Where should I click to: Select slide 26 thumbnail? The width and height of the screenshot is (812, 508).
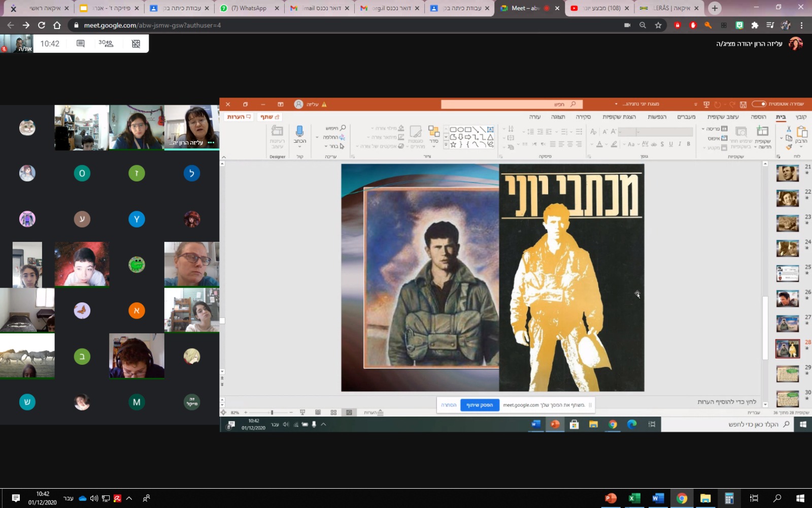click(788, 298)
